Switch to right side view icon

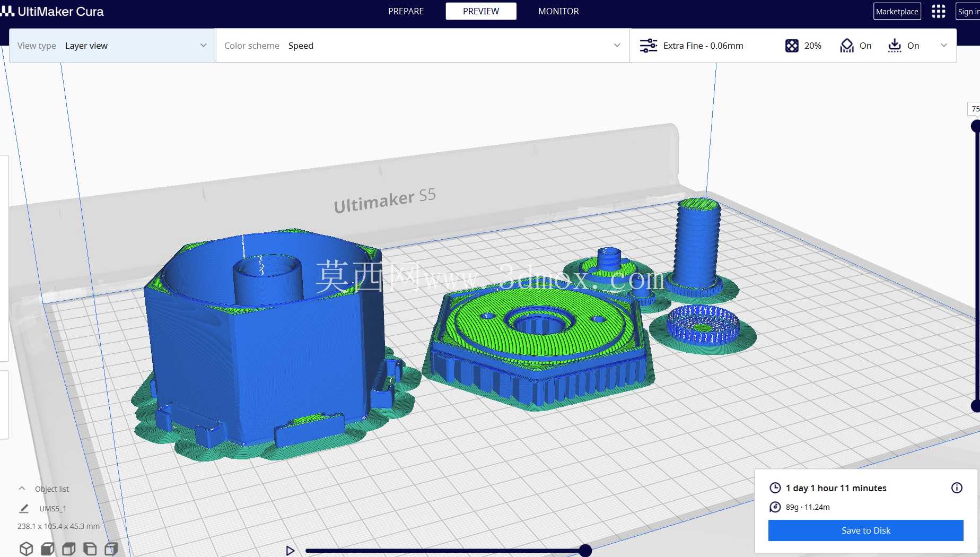pos(111,549)
